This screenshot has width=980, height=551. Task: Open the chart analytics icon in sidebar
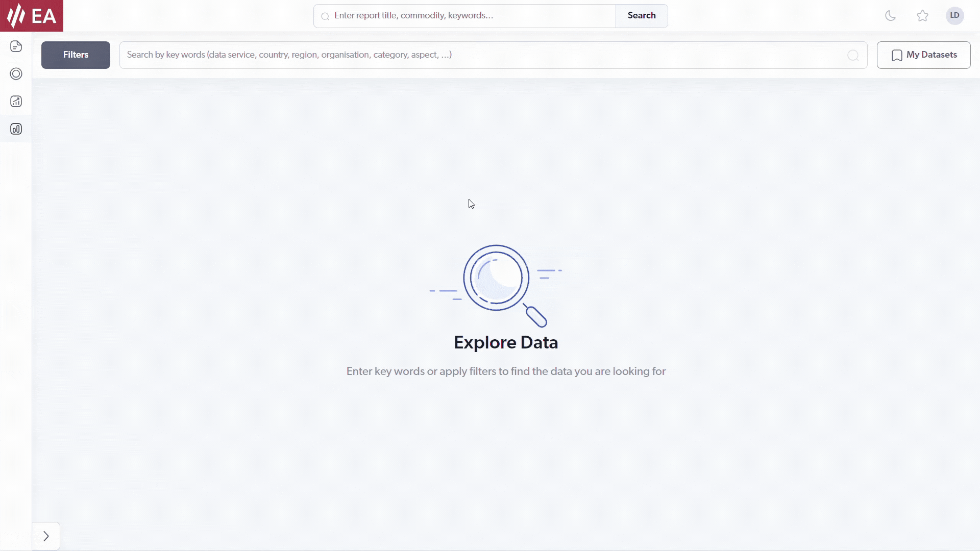pyautogui.click(x=16, y=102)
